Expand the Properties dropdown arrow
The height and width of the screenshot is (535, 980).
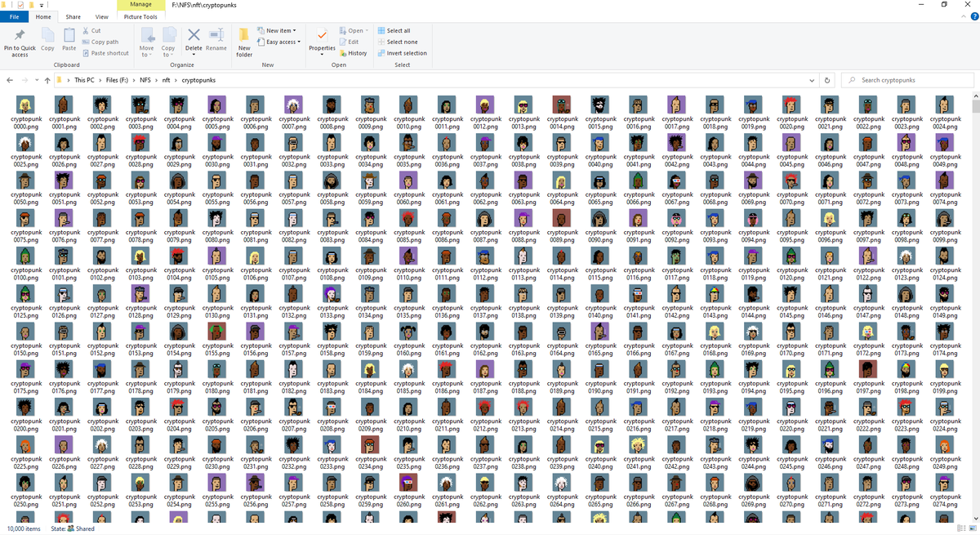[322, 55]
